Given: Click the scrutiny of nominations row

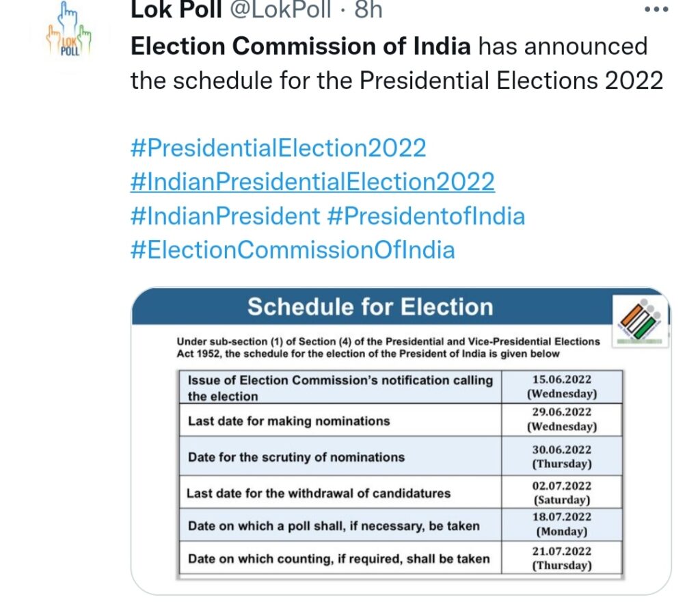Looking at the screenshot, I should (401, 456).
